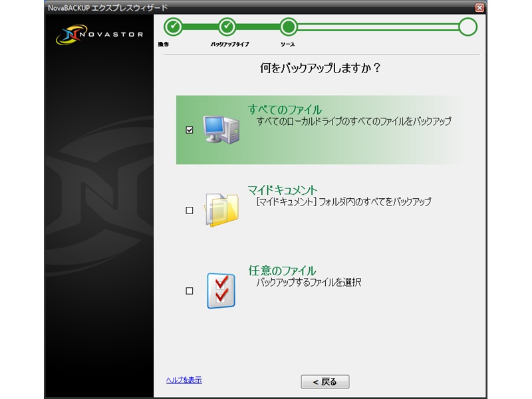The width and height of the screenshot is (532, 399).
Task: Pick the 任意のファイル option title
Action: click(282, 271)
